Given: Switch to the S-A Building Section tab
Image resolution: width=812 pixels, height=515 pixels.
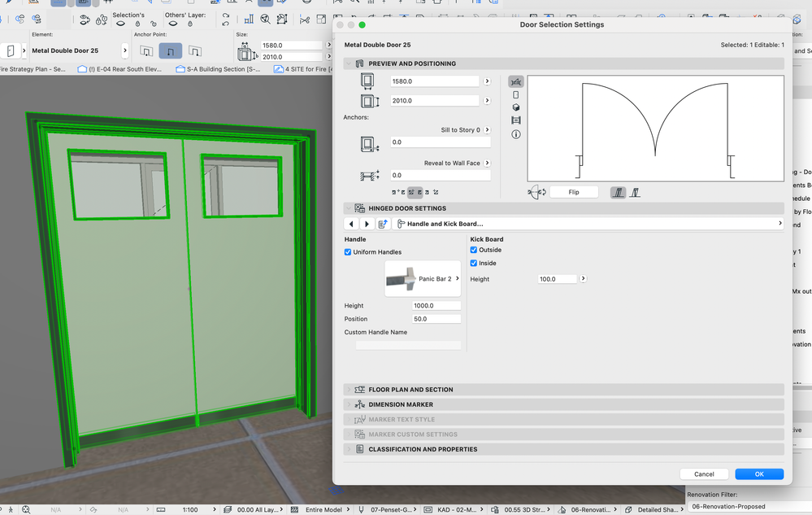Looking at the screenshot, I should 219,69.
